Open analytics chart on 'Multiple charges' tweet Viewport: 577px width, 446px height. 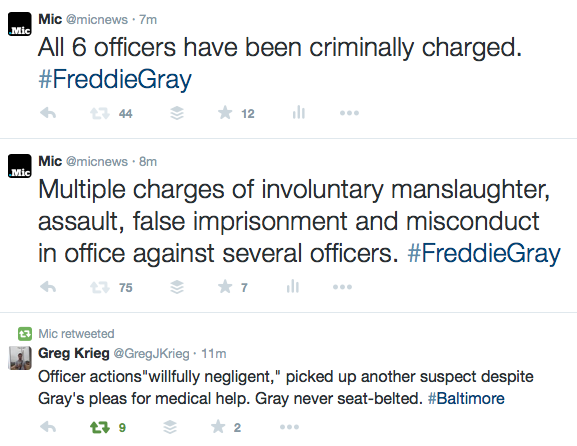(293, 286)
